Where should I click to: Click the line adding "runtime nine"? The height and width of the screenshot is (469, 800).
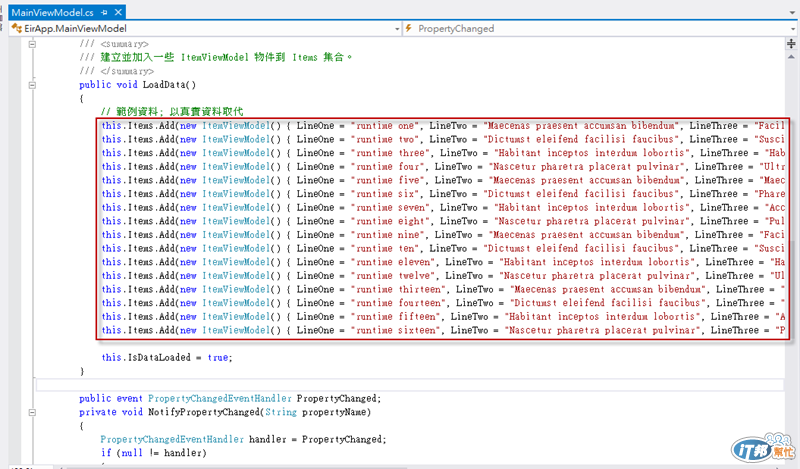coord(442,235)
